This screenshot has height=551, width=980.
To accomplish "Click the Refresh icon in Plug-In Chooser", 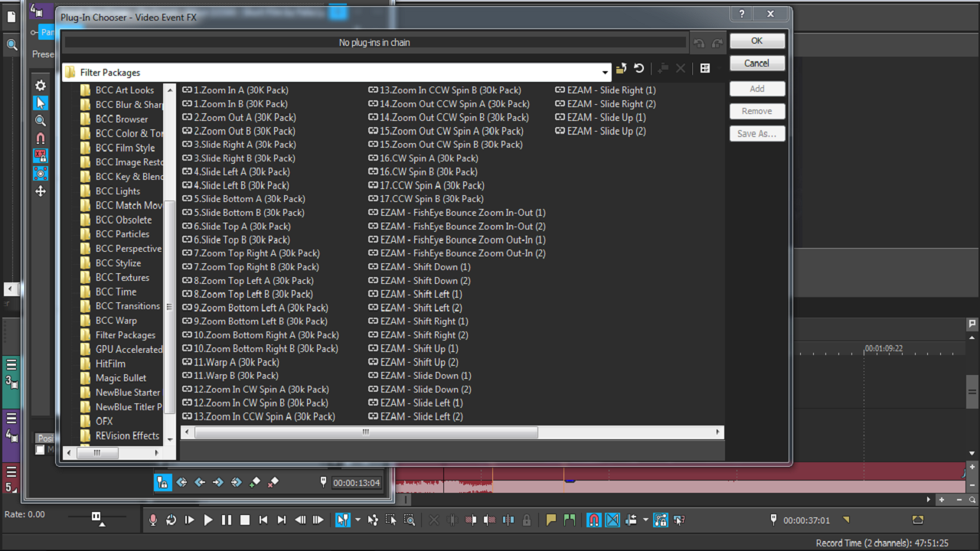I will tap(639, 69).
